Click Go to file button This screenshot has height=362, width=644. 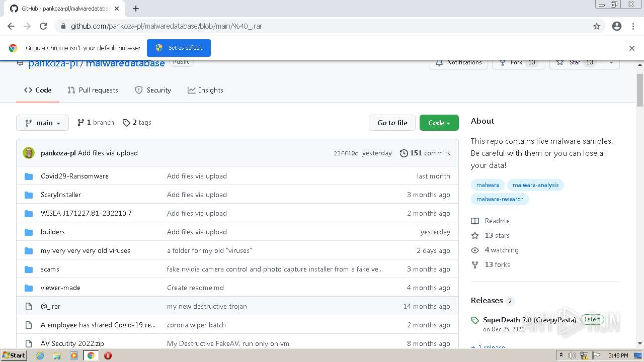tap(392, 123)
